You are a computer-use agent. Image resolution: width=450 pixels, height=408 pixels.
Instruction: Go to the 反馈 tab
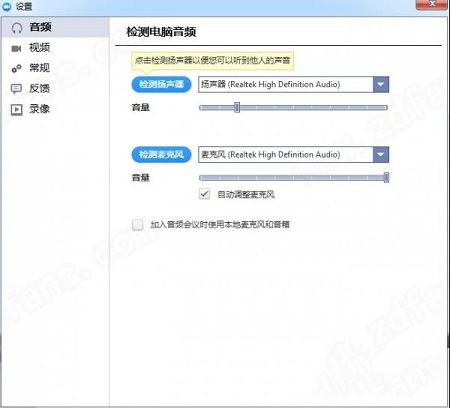55,88
